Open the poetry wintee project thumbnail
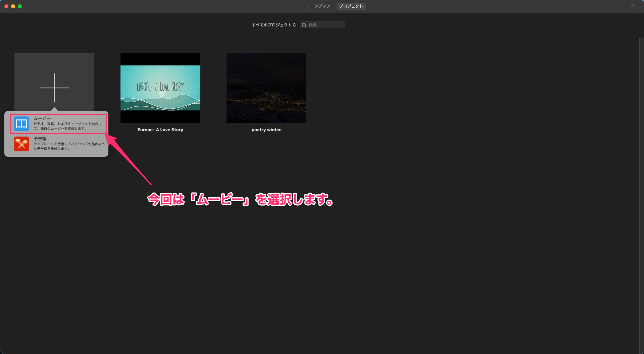This screenshot has width=644, height=354. pos(266,88)
